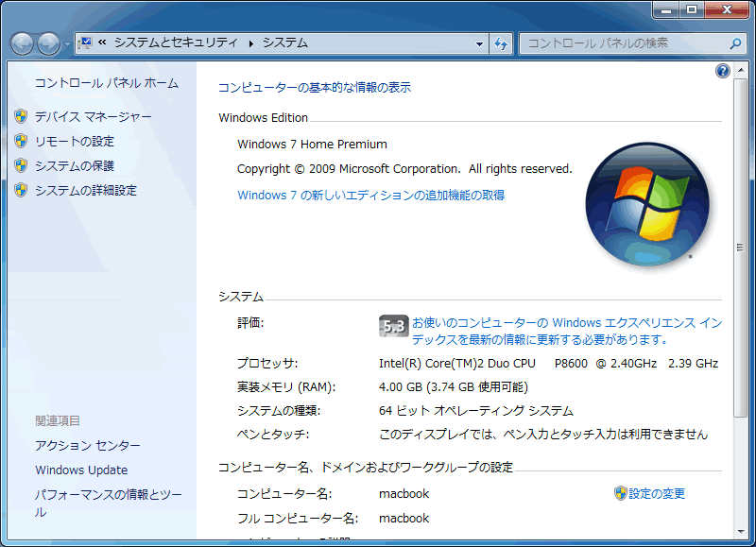
Task: Click the magnifier search icon
Action: tap(736, 43)
